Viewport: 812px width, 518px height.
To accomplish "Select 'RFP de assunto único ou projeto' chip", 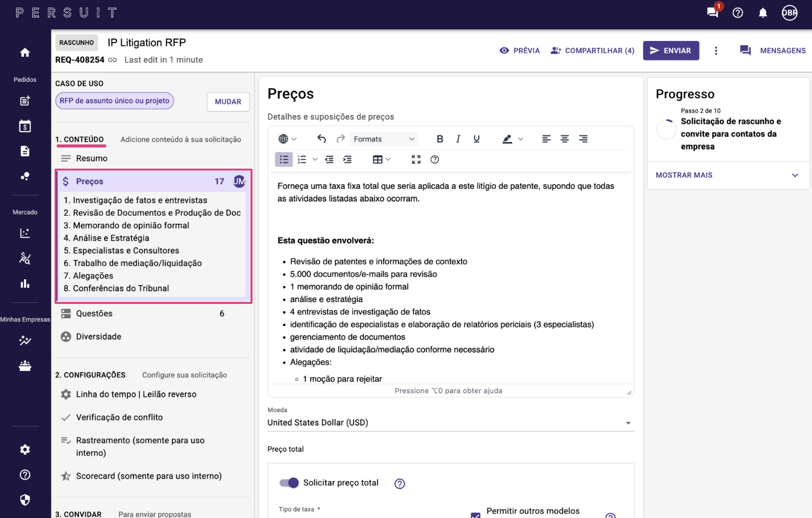I will (x=115, y=101).
